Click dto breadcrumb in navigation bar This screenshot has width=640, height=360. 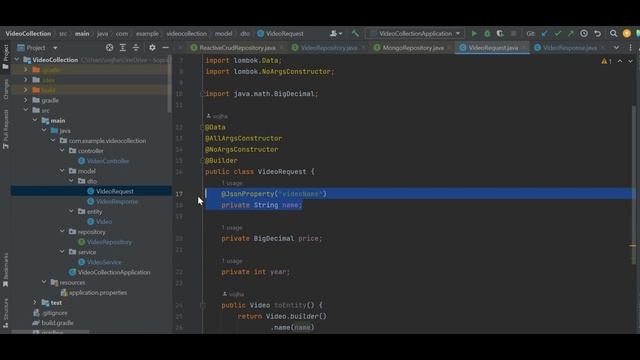245,33
